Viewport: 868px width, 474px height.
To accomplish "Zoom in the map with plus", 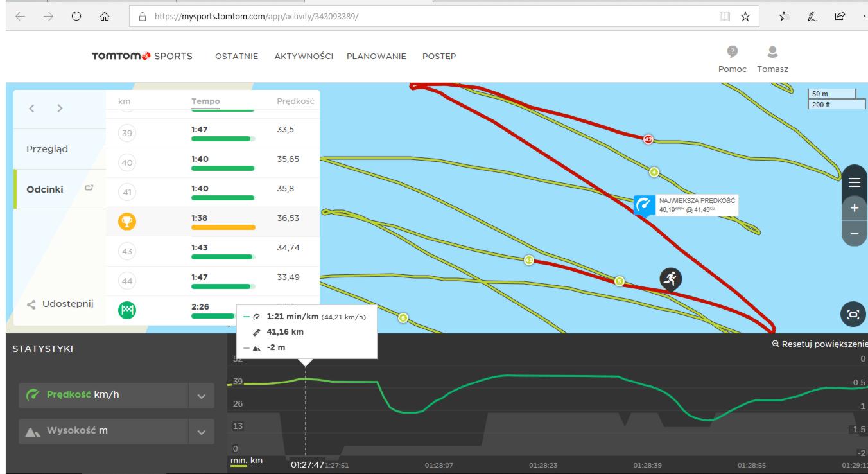I will tap(855, 209).
